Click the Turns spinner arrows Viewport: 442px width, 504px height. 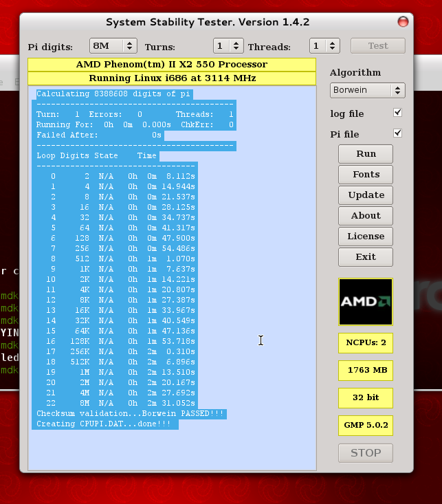coord(236,45)
